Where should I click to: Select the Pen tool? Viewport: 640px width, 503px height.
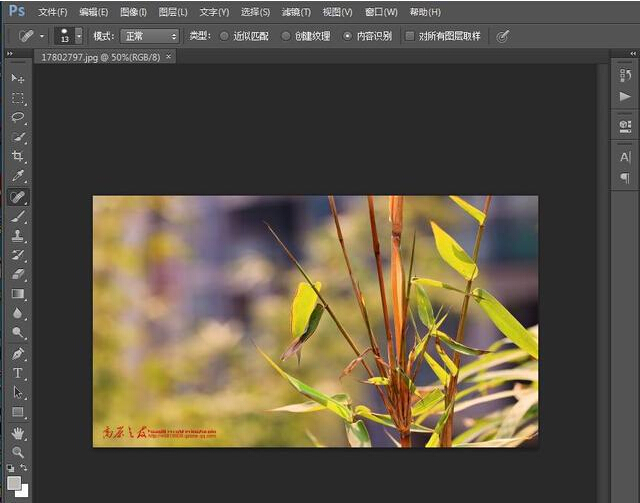tap(18, 353)
